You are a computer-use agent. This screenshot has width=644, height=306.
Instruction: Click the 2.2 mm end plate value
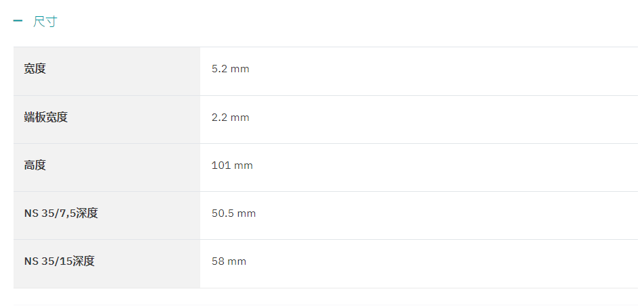click(231, 118)
